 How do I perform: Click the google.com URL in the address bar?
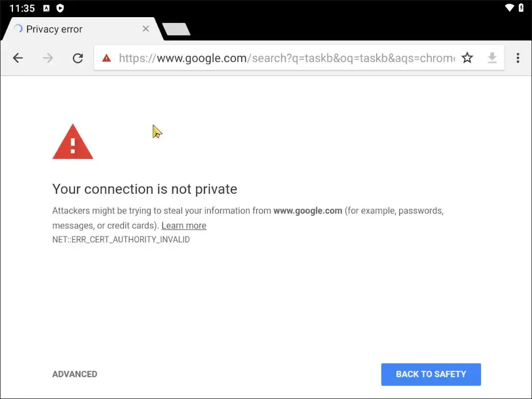tap(286, 58)
